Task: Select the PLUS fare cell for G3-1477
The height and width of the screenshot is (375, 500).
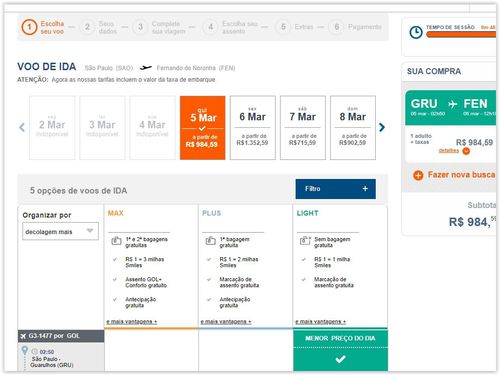Action: pyautogui.click(x=246, y=350)
